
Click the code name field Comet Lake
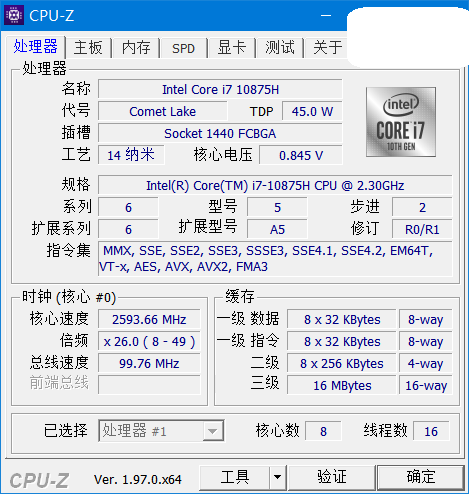(x=162, y=111)
